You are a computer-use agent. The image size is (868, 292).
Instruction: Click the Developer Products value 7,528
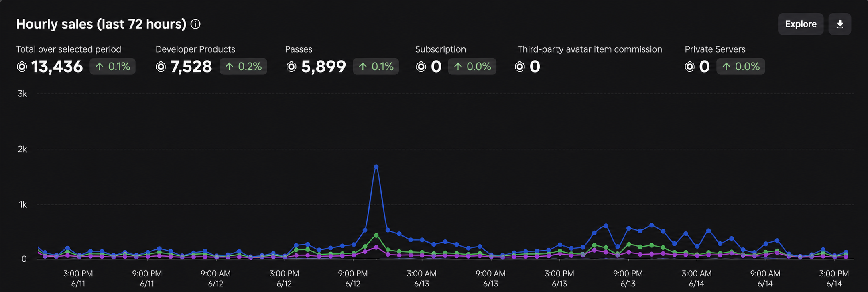[191, 67]
